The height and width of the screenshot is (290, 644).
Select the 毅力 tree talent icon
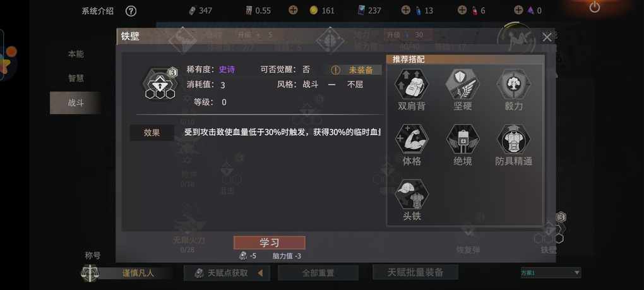point(513,84)
